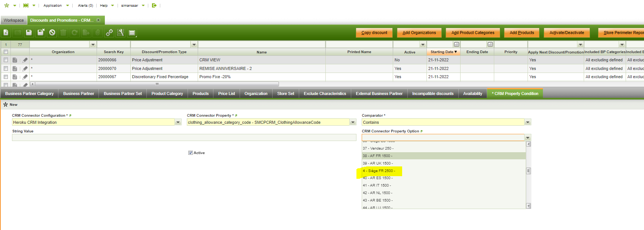Switch to the Price List tab
Screen dimensions: 644x230
[227, 93]
